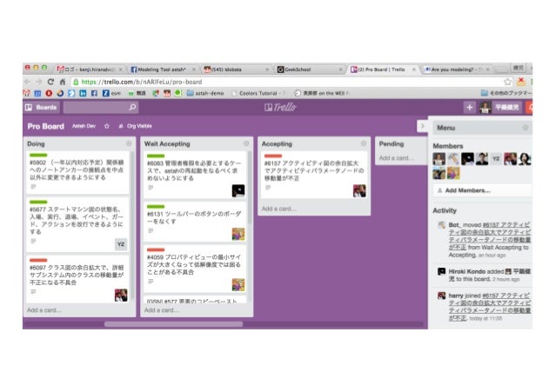Reload the page with refresh icon
Viewport: 555px width, 392px height.
50,82
